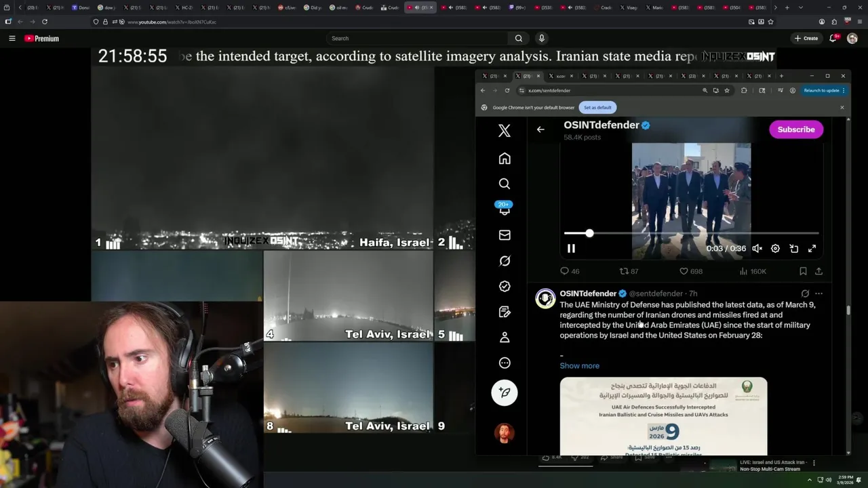Dismiss the default browser infobar
The height and width of the screenshot is (488, 868).
(842, 107)
